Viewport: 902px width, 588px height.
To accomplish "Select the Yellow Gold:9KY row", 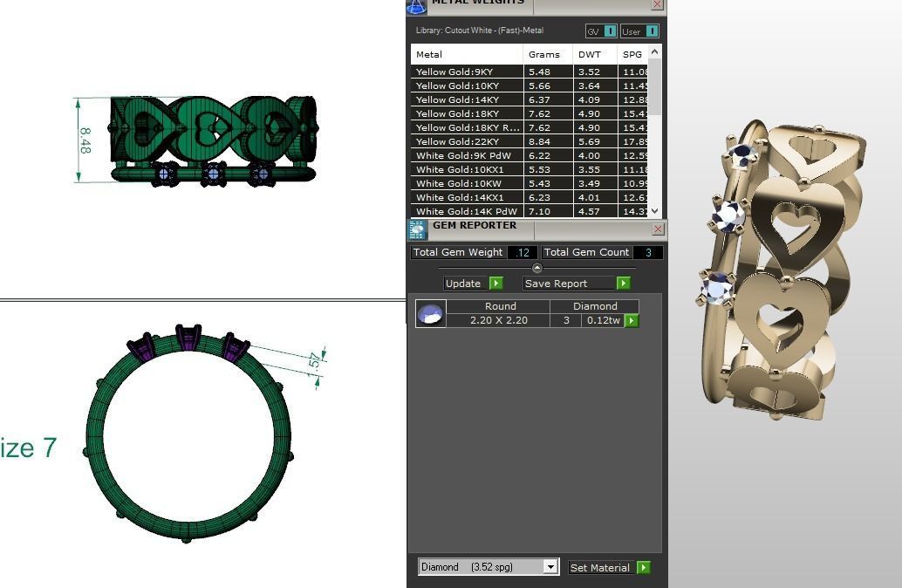I will (x=530, y=72).
